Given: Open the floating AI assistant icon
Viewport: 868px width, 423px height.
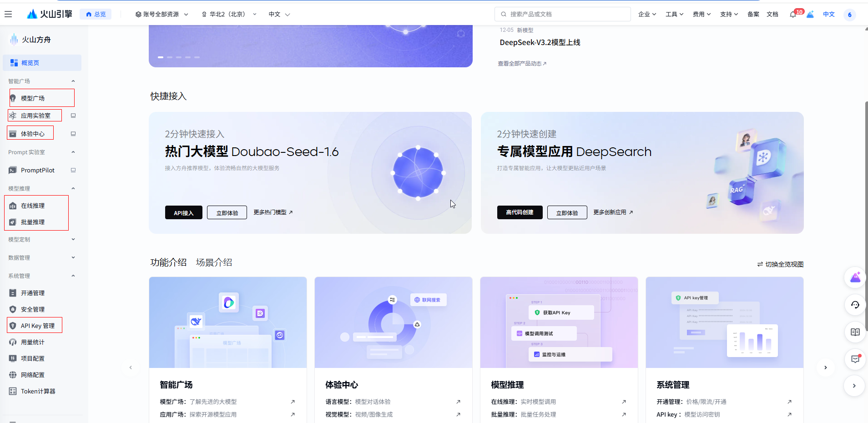Looking at the screenshot, I should [855, 277].
